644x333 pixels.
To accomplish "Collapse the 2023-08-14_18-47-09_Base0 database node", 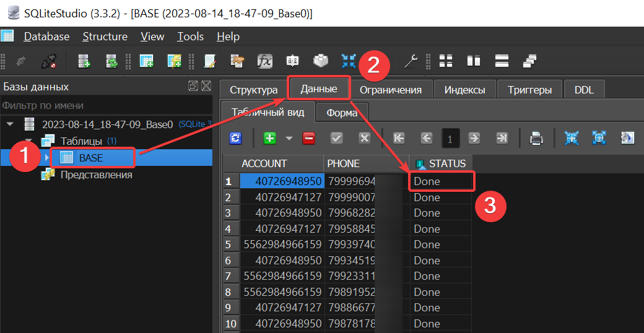I will 9,124.
